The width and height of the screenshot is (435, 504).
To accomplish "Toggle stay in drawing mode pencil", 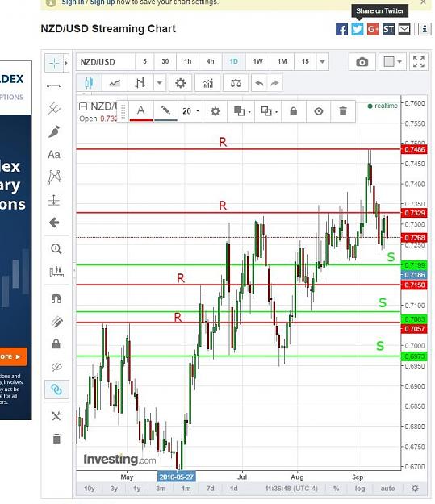I will [56, 322].
